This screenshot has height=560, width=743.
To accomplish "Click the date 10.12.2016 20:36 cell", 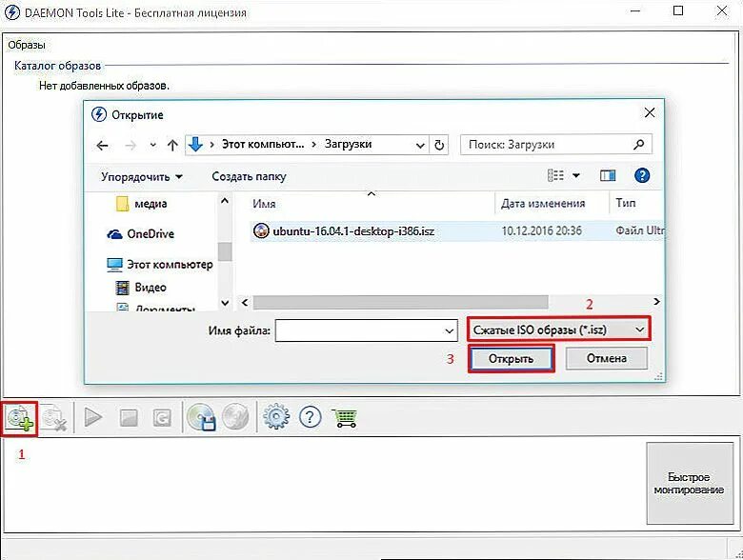I will pyautogui.click(x=541, y=230).
